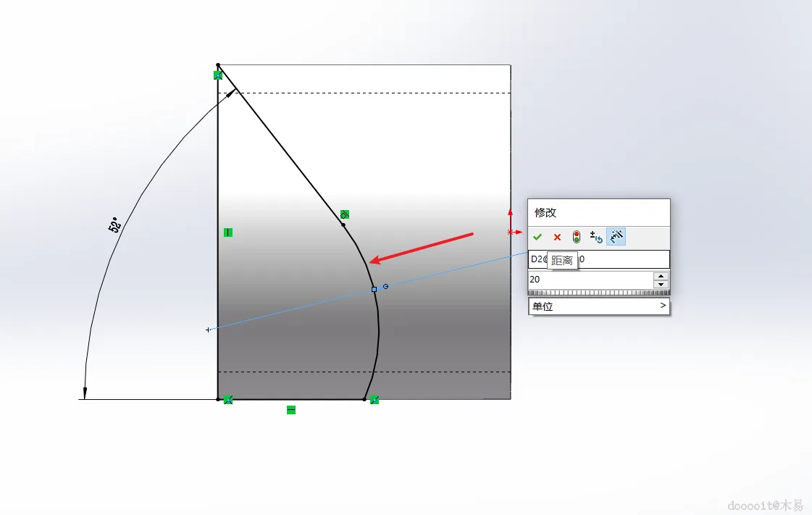Click the reverse dimension direction (±) icon
This screenshot has width=812, height=515.
point(596,237)
